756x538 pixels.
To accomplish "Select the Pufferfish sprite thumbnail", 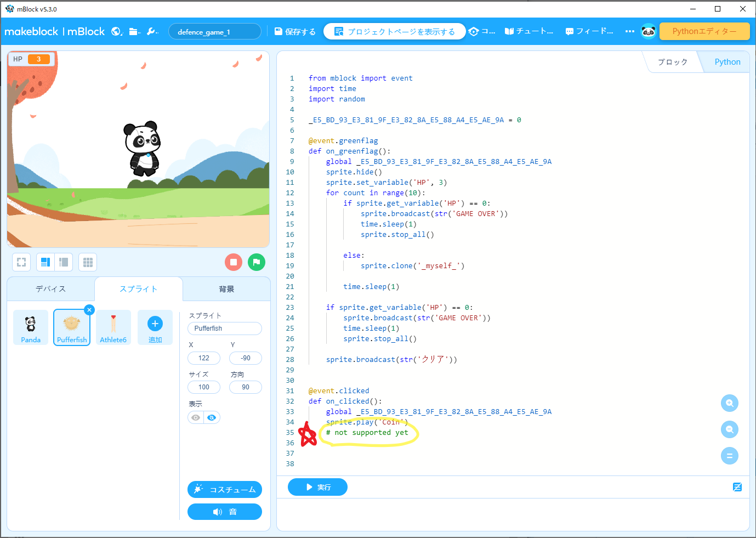I will point(72,327).
